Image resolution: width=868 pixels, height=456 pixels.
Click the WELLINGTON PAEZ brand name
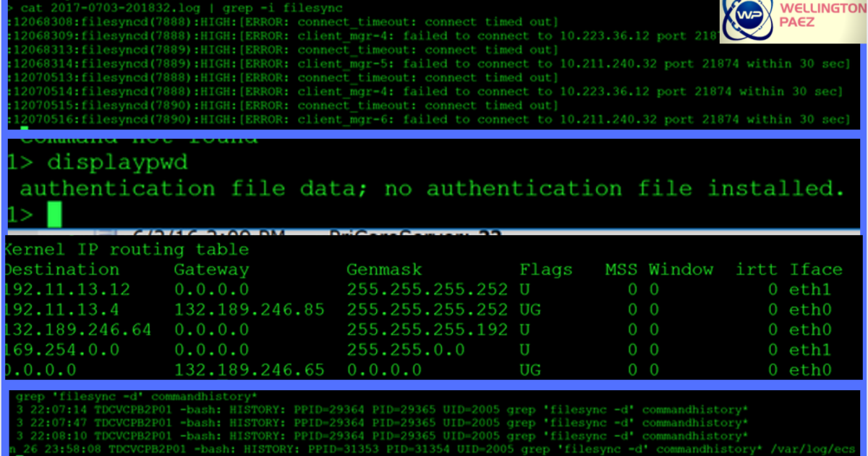[x=822, y=16]
